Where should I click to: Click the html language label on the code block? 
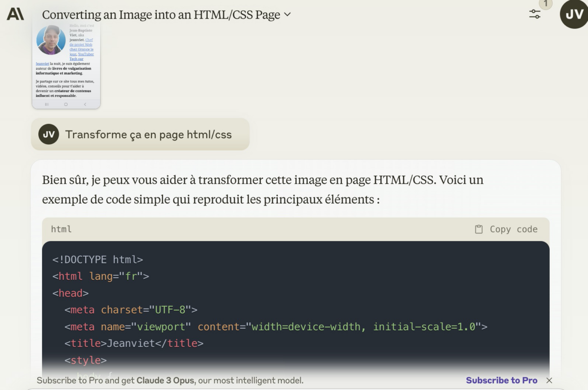61,229
